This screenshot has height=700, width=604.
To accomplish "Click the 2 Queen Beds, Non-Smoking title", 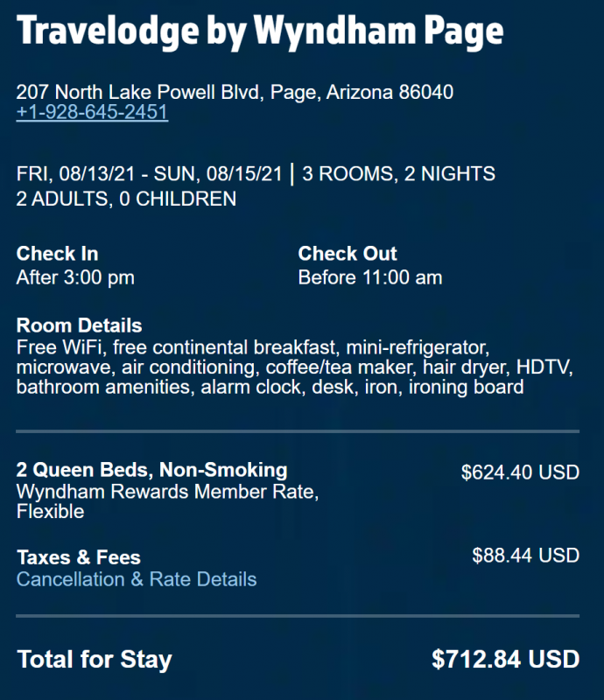I will click(151, 471).
